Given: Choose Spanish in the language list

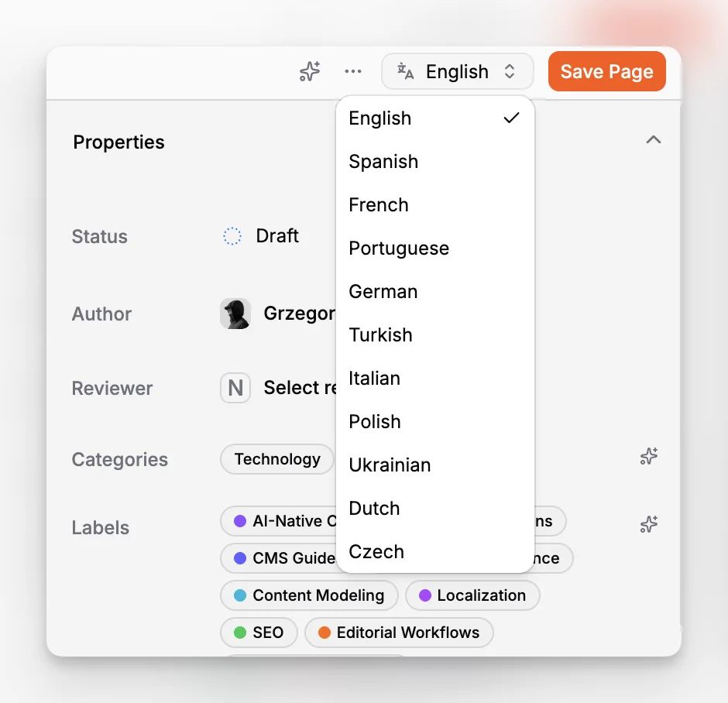Looking at the screenshot, I should click(435, 162).
